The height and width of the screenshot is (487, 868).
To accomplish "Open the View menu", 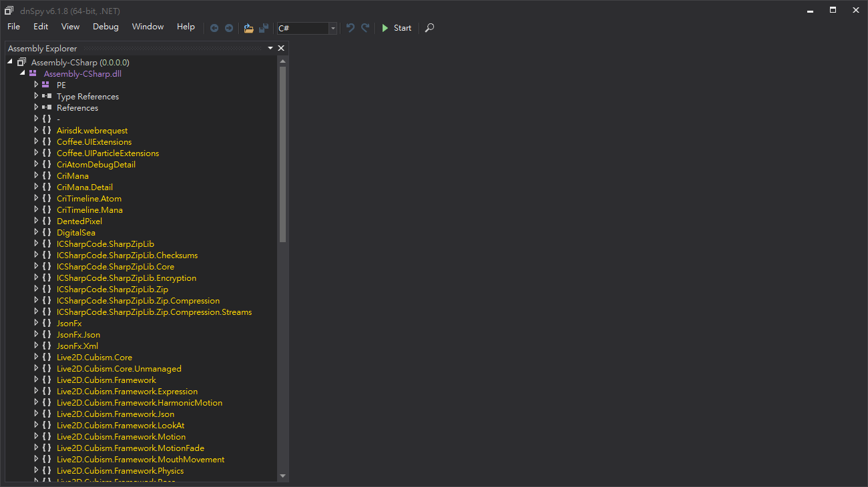I will [70, 27].
